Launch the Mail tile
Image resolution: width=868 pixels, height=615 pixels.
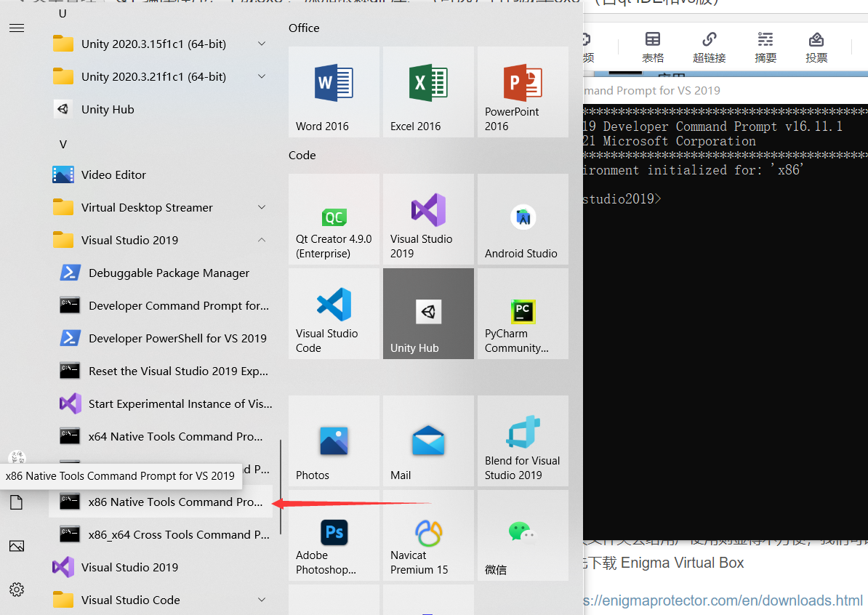click(x=428, y=441)
